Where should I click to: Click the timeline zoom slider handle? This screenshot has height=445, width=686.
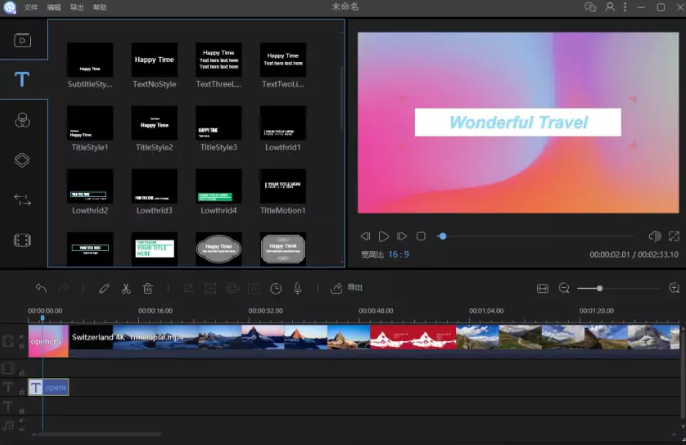click(599, 288)
